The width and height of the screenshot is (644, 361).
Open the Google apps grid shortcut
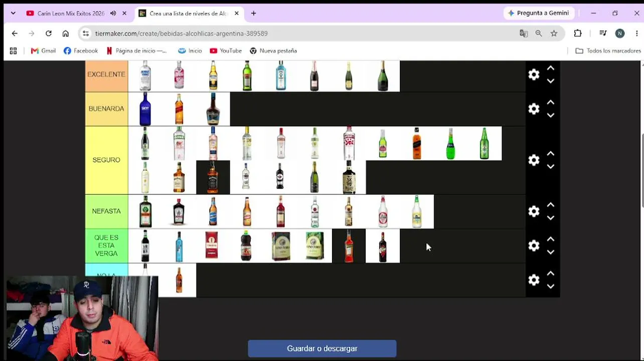13,51
